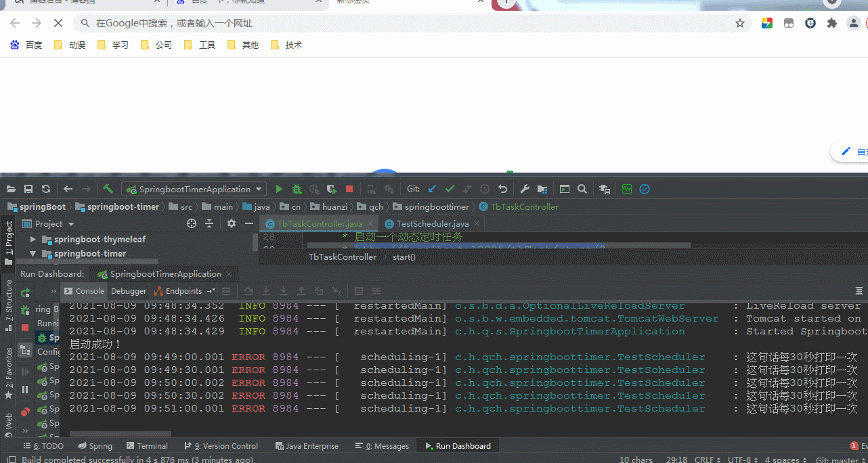Image resolution: width=868 pixels, height=463 pixels.
Task: Close the TestScheduler.java tab
Action: (x=477, y=224)
